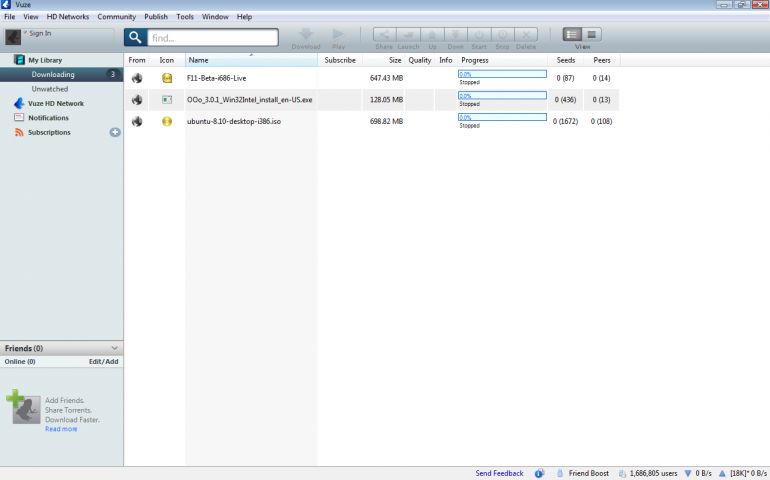Screen dimensions: 770x480
Task: Click the progress bar of OOo_3.0.1 installer
Action: click(x=502, y=95)
